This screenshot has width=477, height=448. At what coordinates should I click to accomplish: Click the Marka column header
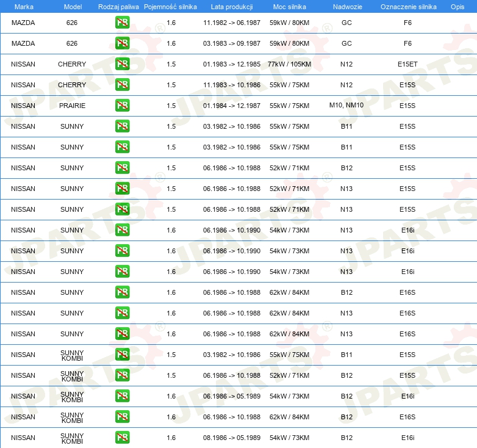coord(24,7)
